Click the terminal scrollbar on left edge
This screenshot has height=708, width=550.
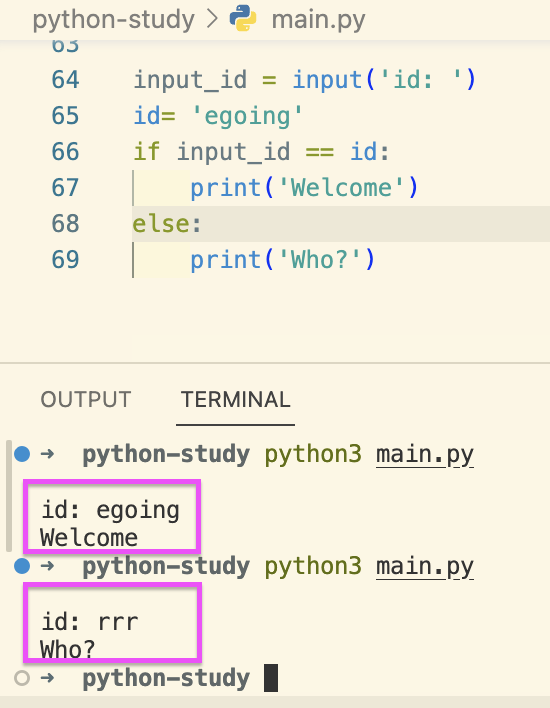point(9,496)
